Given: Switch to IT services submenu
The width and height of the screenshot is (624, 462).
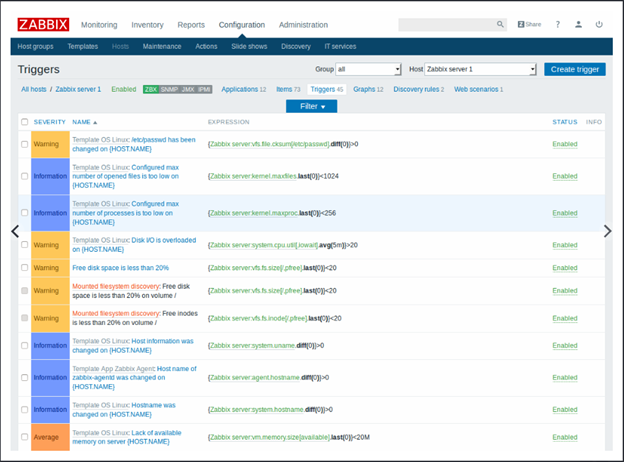Looking at the screenshot, I should 340,47.
